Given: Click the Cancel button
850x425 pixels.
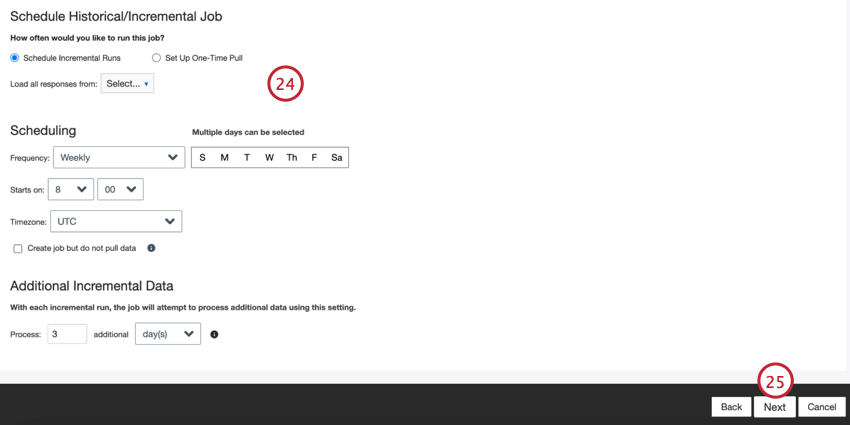Looking at the screenshot, I should coord(822,407).
